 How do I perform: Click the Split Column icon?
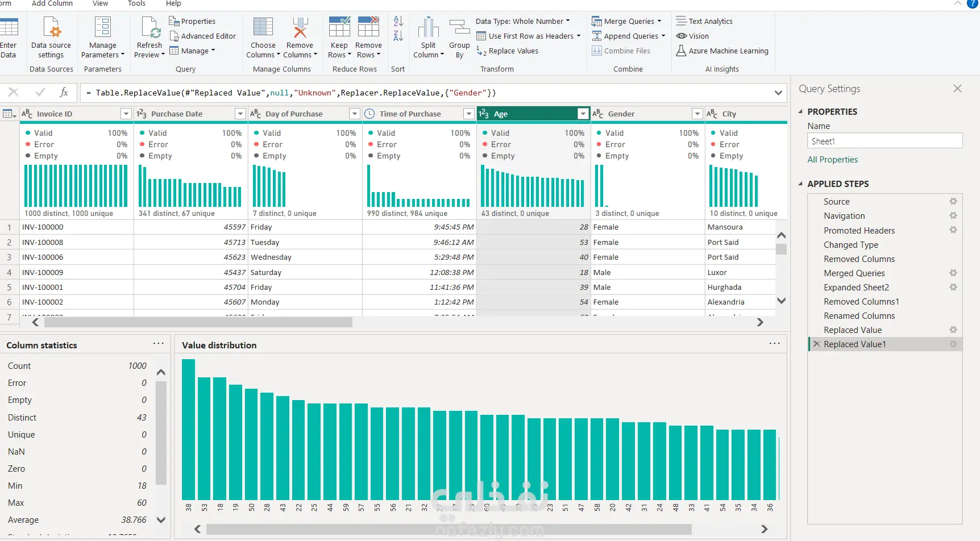[x=428, y=28]
